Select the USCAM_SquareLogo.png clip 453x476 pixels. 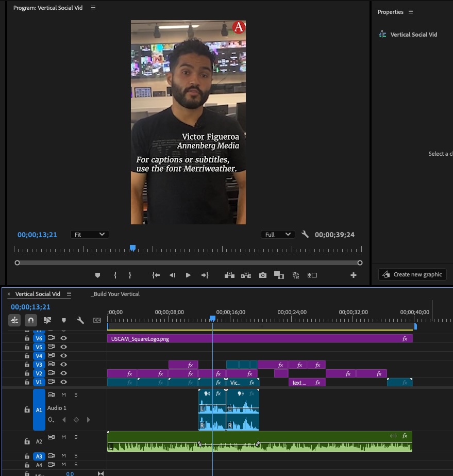point(260,338)
